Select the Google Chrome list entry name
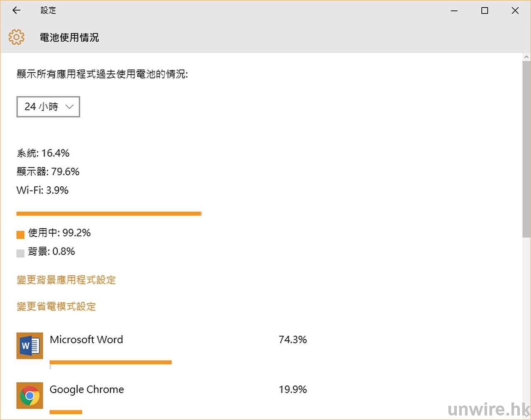 click(87, 389)
